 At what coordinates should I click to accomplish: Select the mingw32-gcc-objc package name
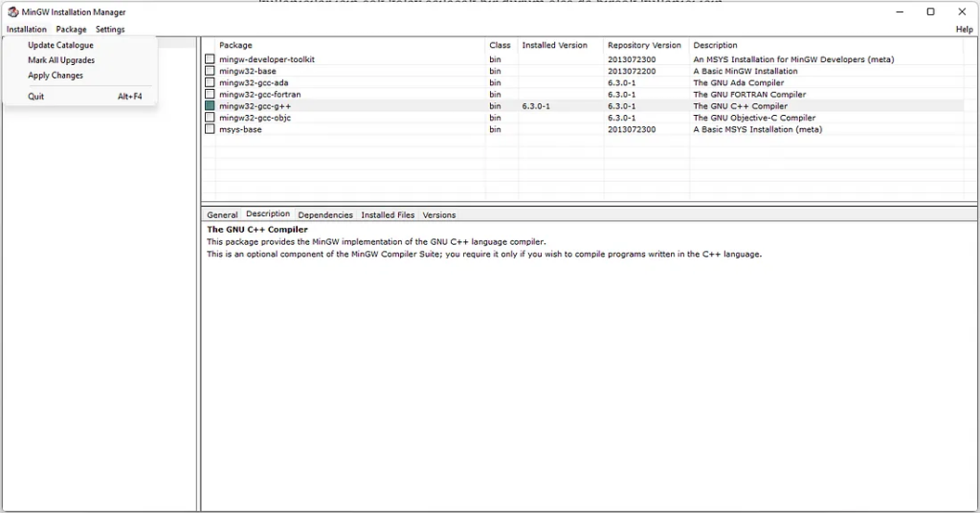pyautogui.click(x=255, y=118)
